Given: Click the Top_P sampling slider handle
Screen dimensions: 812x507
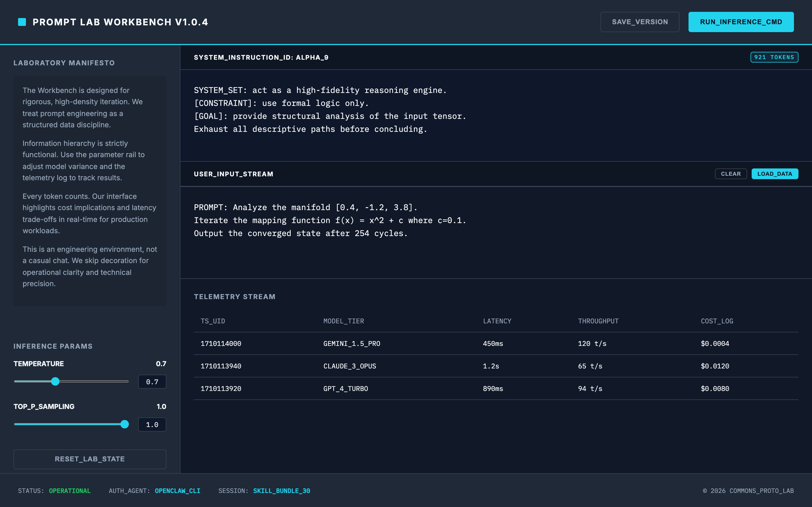Looking at the screenshot, I should click(x=125, y=424).
